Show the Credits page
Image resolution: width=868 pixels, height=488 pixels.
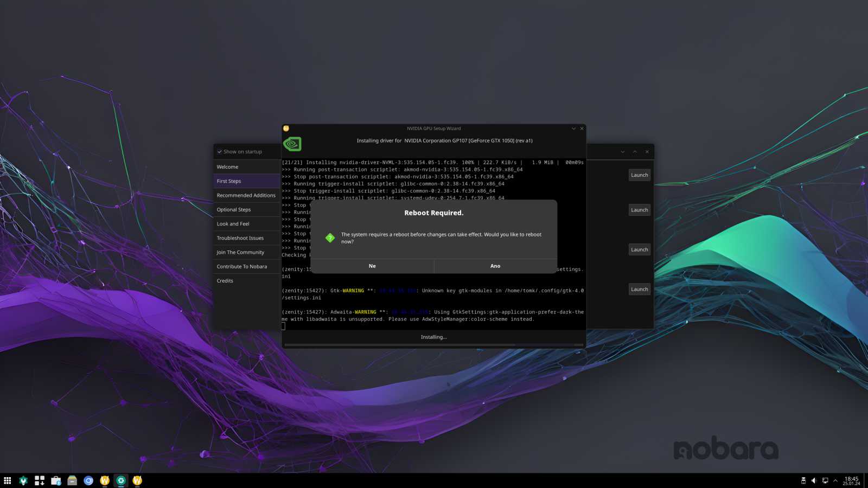[x=247, y=281]
